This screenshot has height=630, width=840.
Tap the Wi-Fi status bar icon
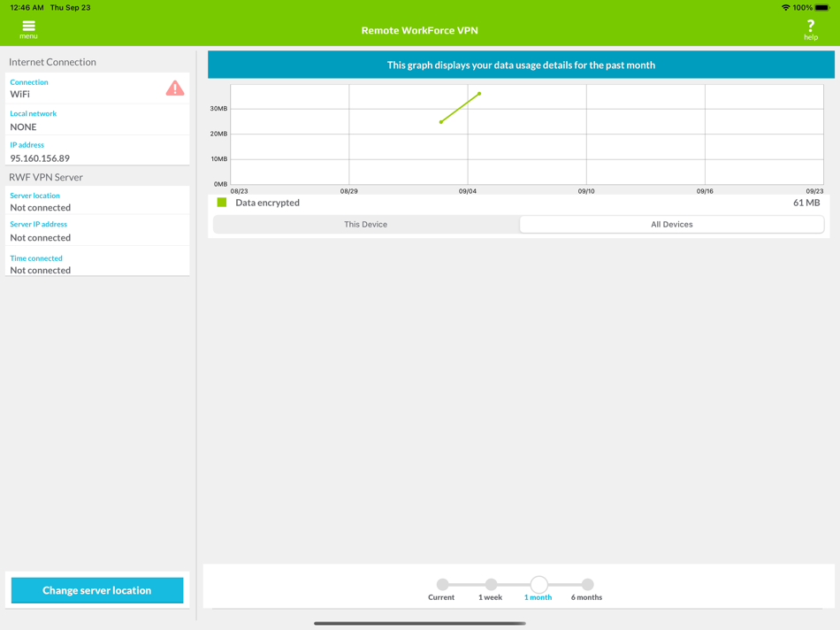tap(785, 7)
